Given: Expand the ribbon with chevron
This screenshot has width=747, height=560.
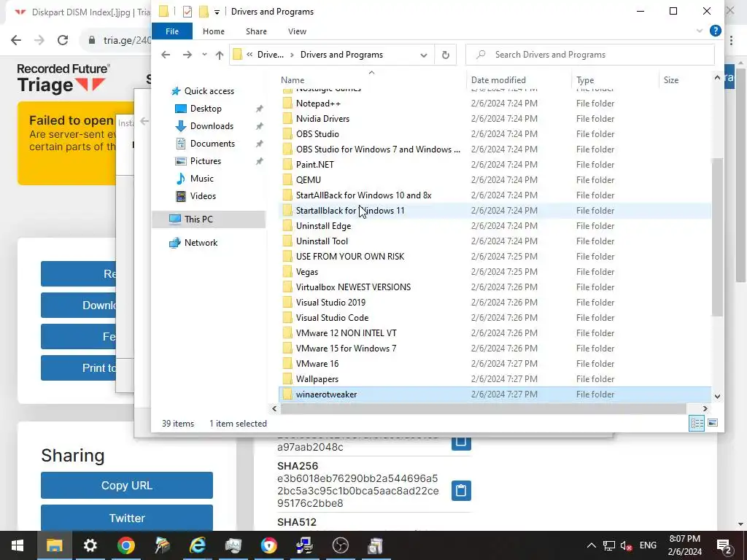Looking at the screenshot, I should coord(700,31).
